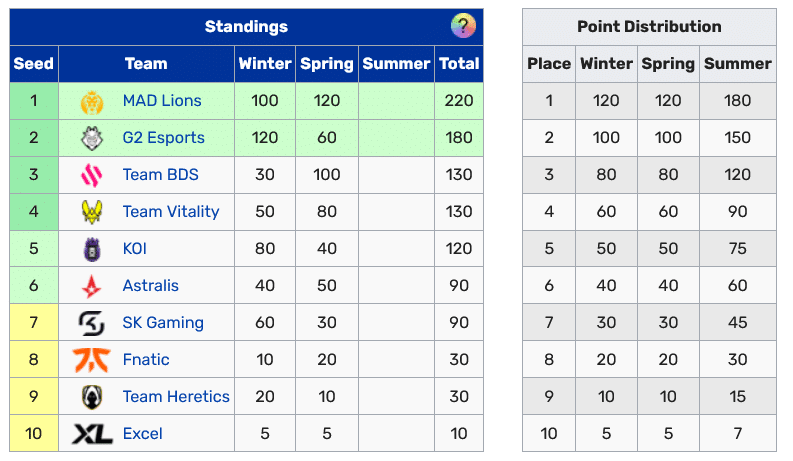Viewport: 793px width, 461px height.
Task: Click the G2 Esports logo icon
Action: click(92, 138)
